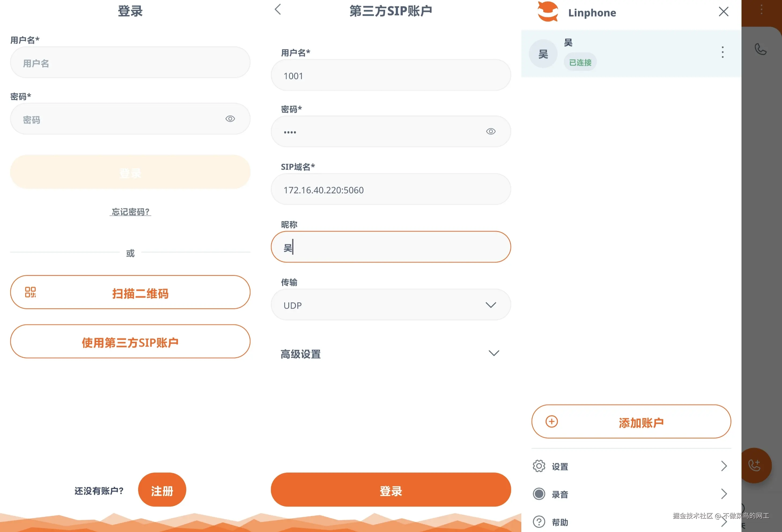Click the 忘记密码? link
This screenshot has width=782, height=532.
coord(130,212)
